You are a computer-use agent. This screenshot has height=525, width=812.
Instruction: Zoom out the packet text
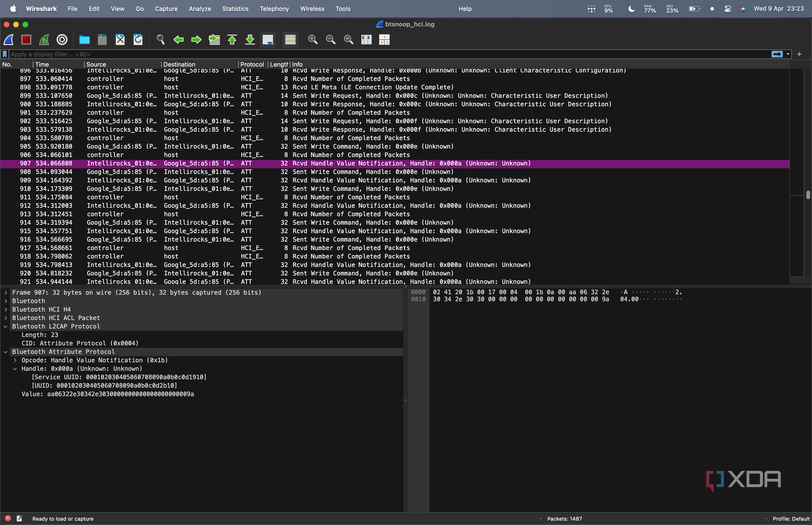coord(331,40)
